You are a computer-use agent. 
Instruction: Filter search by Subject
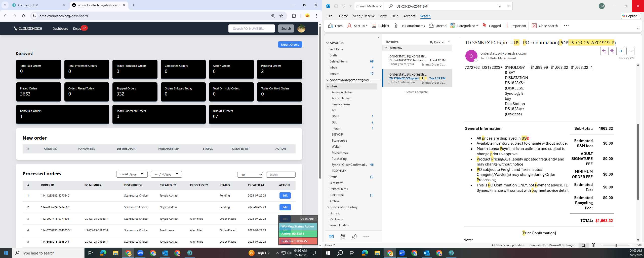tap(380, 26)
